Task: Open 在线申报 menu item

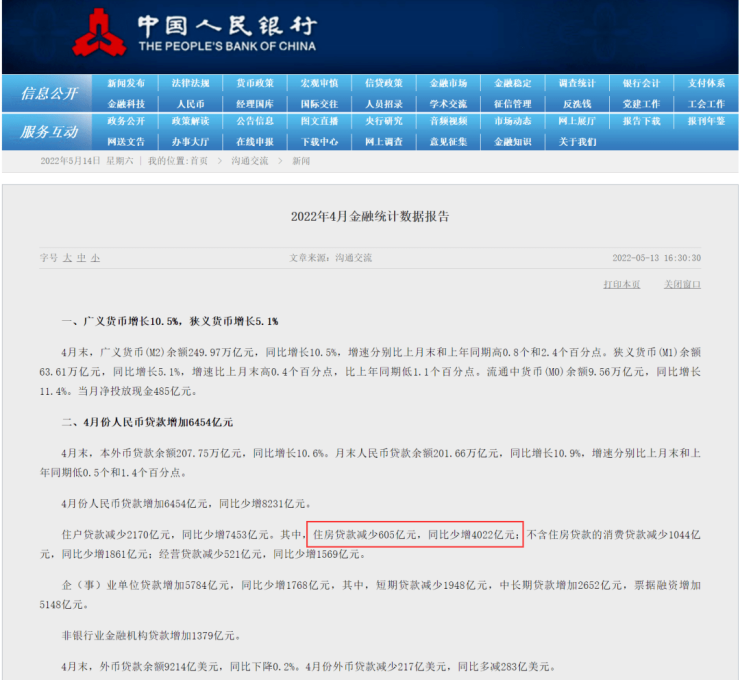Action: (255, 142)
